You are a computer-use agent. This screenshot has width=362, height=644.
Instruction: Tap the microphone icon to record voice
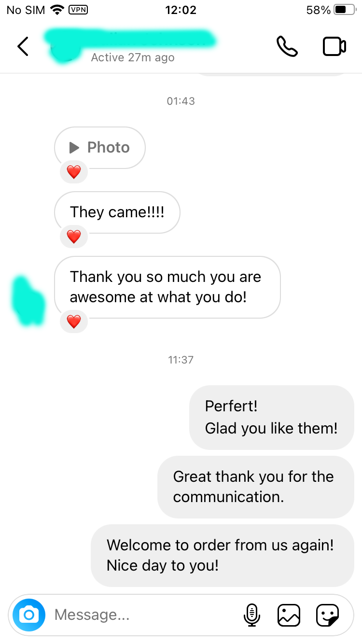point(251,615)
